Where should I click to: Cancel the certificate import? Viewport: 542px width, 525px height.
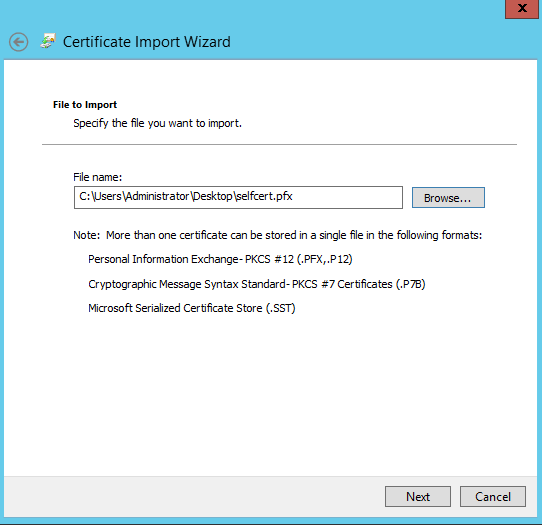[x=493, y=497]
